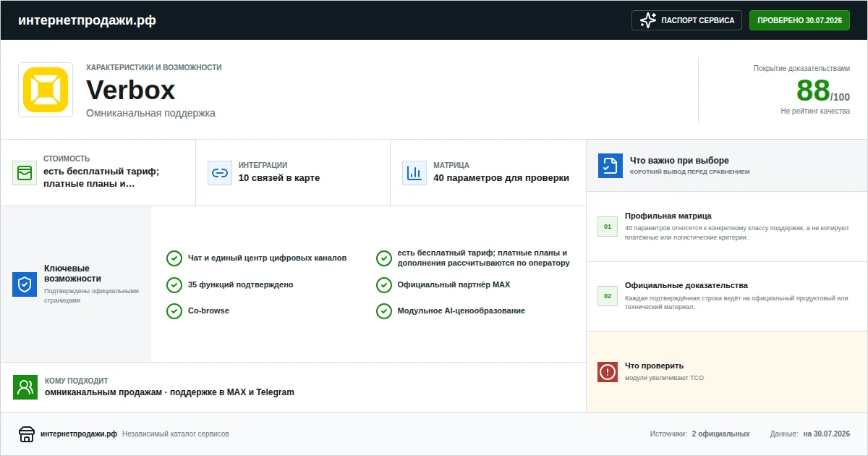Image resolution: width=868 pixels, height=456 pixels.
Task: Click the blue shield Ключевые возможности icon
Action: point(25,284)
